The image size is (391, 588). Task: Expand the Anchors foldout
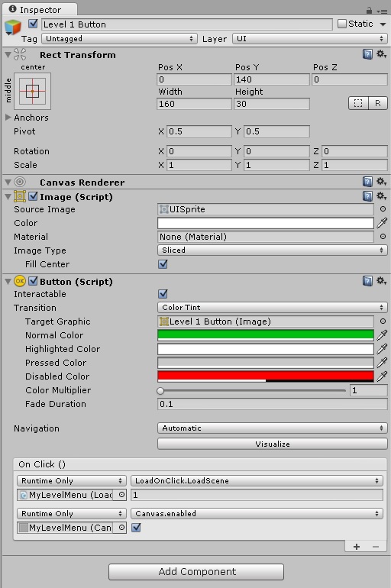pyautogui.click(x=8, y=118)
